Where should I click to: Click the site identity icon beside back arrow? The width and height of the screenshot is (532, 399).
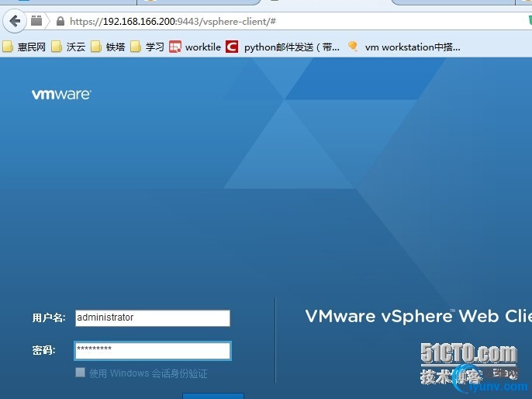(x=36, y=21)
